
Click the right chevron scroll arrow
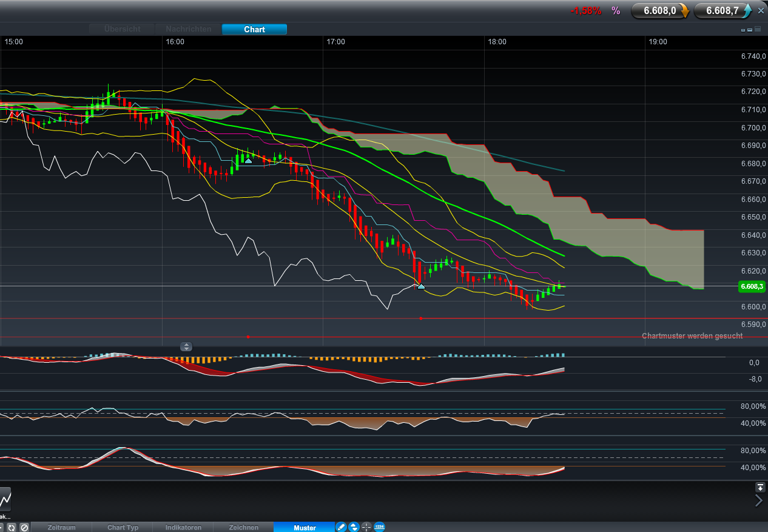pos(758,500)
